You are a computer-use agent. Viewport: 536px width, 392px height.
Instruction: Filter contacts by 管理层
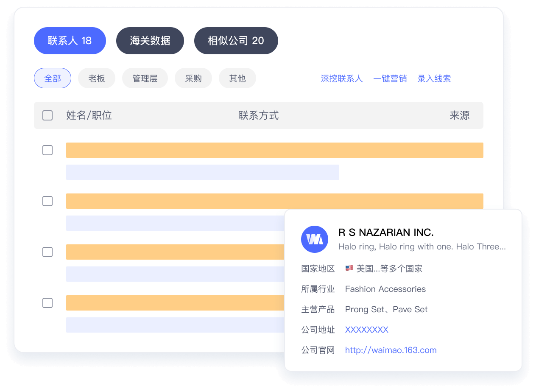pyautogui.click(x=145, y=78)
